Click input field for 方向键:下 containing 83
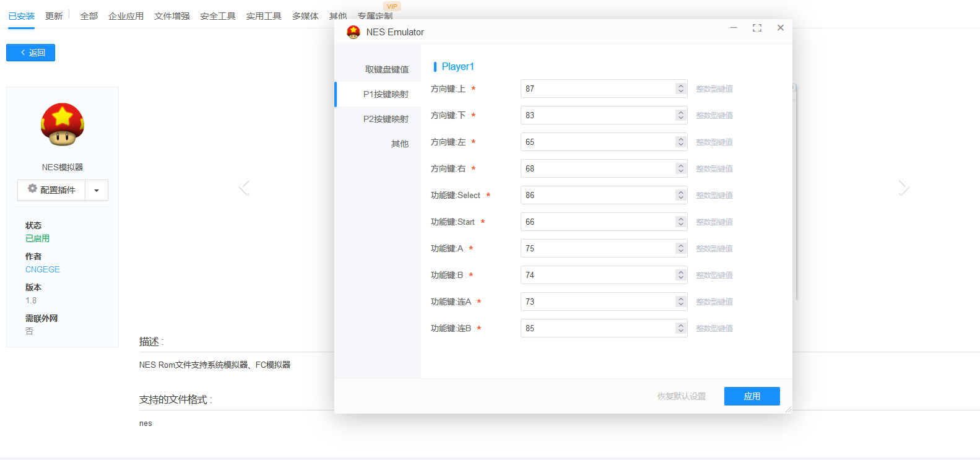980x460 pixels. pos(604,115)
